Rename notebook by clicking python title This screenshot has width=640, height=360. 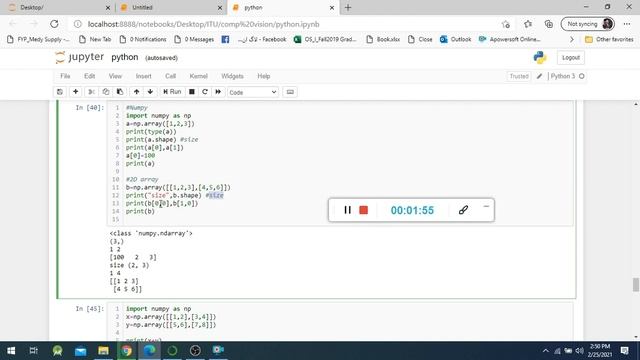[x=124, y=57]
